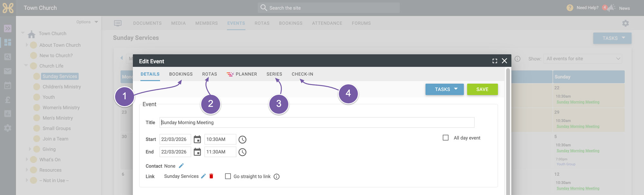Open the Start date calendar picker
644x195 pixels.
click(x=197, y=139)
